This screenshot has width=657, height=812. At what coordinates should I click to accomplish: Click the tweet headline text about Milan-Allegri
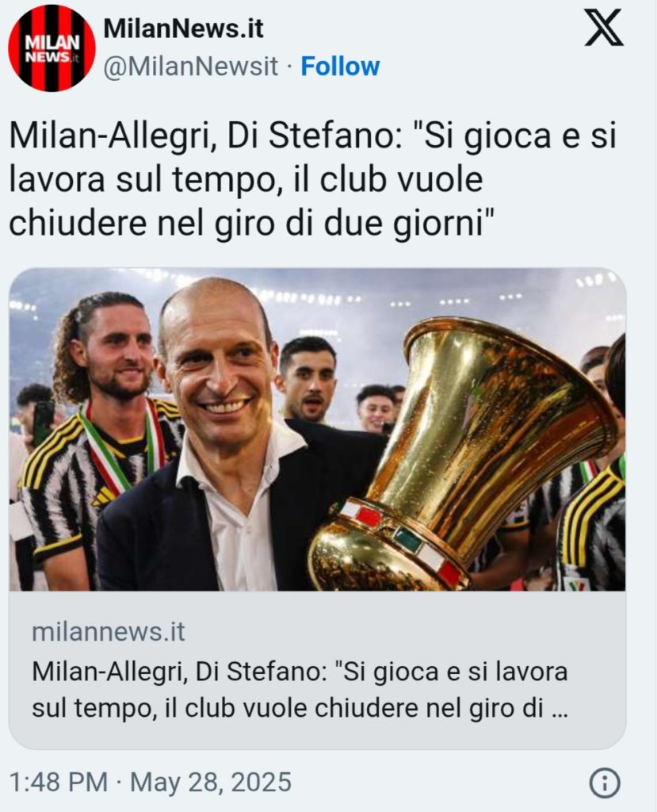313,180
